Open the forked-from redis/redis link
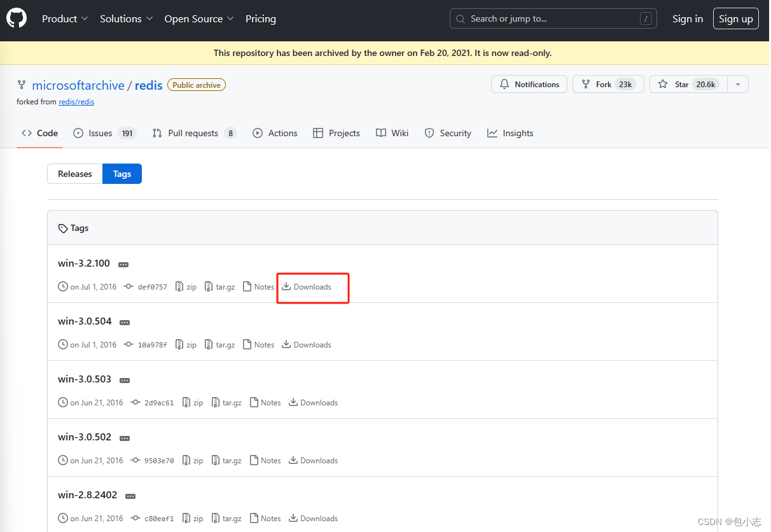Image resolution: width=771 pixels, height=532 pixels. pos(76,102)
